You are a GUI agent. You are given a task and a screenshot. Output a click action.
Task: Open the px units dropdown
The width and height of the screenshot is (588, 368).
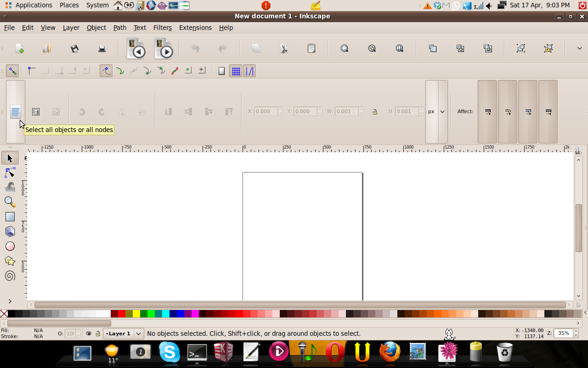click(436, 111)
